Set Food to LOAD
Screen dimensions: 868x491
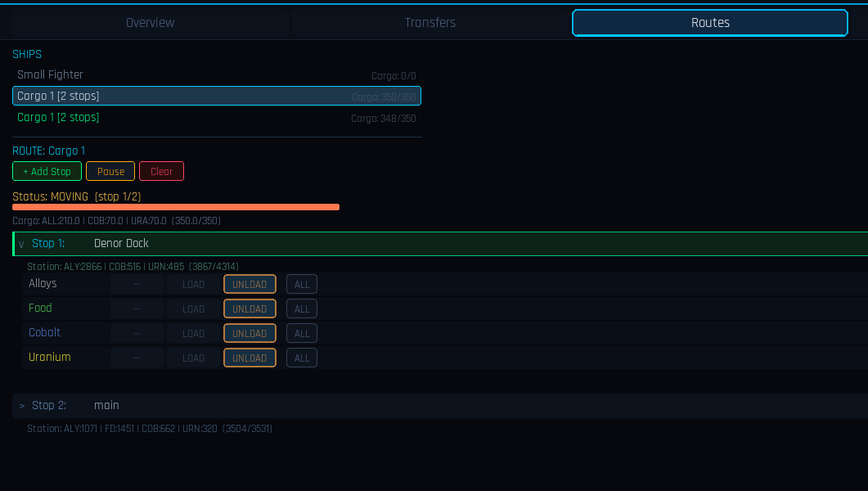point(193,309)
